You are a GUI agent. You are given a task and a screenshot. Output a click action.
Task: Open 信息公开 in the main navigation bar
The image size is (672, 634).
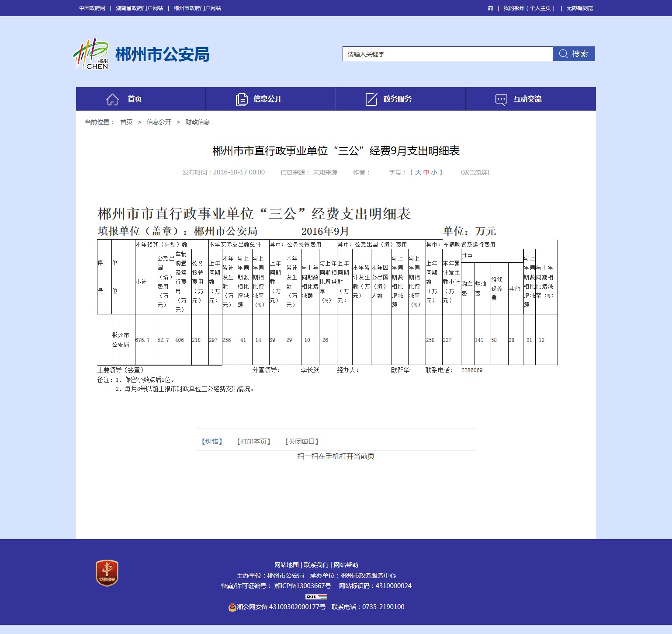pos(271,99)
